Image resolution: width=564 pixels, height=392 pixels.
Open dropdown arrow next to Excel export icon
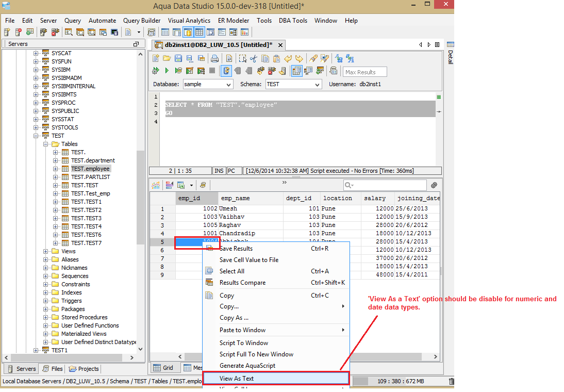point(191,185)
